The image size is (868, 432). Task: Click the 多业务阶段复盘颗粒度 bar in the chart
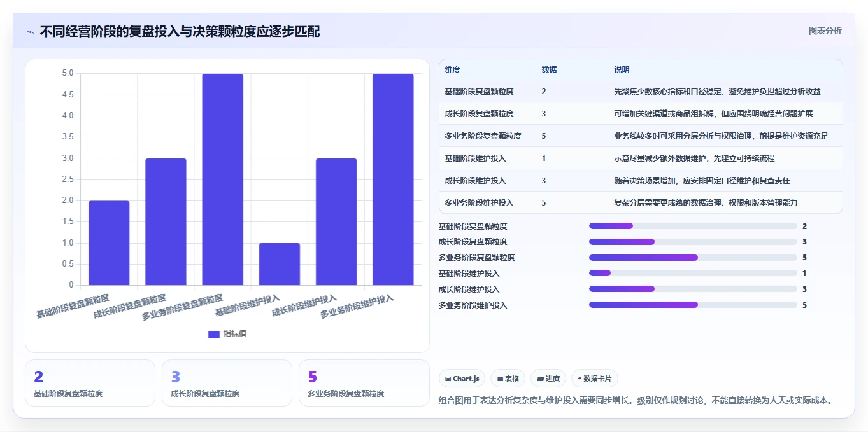223,179
